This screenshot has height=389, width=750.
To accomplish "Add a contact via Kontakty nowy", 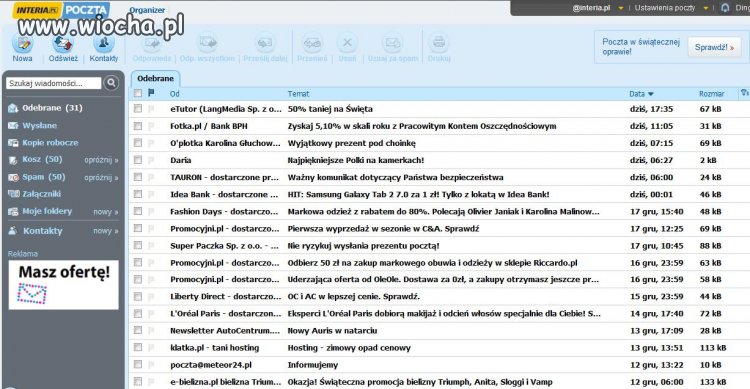I will [106, 231].
